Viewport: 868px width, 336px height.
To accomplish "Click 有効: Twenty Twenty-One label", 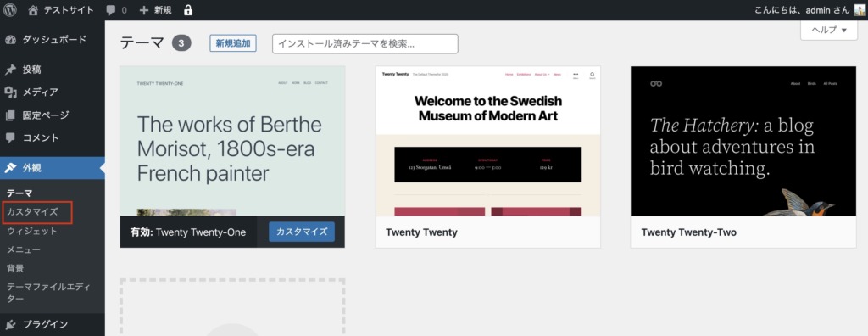I will pyautogui.click(x=188, y=232).
